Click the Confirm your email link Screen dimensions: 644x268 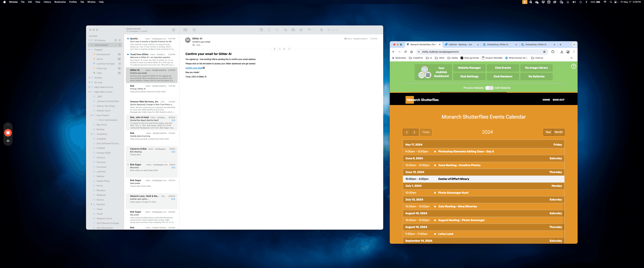194,68
